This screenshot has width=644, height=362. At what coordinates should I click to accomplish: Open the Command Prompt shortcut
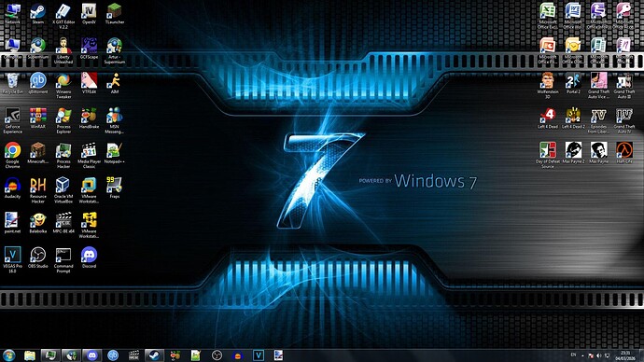(x=63, y=260)
